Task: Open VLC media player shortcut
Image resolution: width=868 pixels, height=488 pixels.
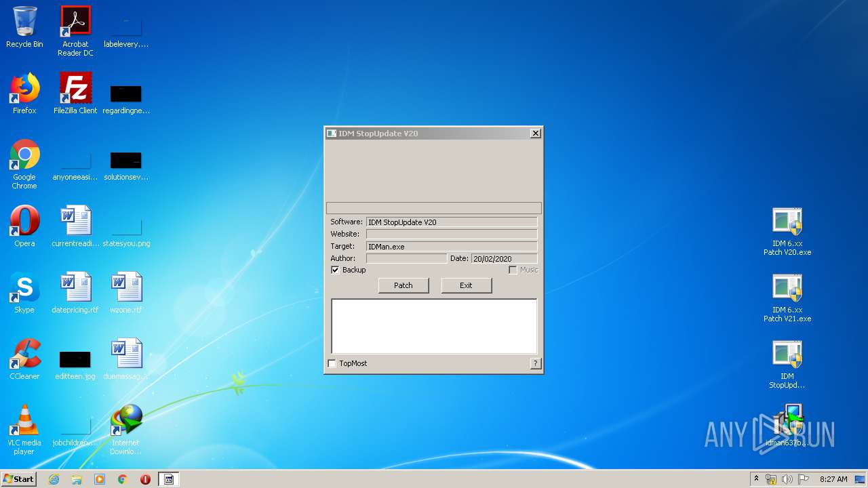Action: [x=24, y=430]
